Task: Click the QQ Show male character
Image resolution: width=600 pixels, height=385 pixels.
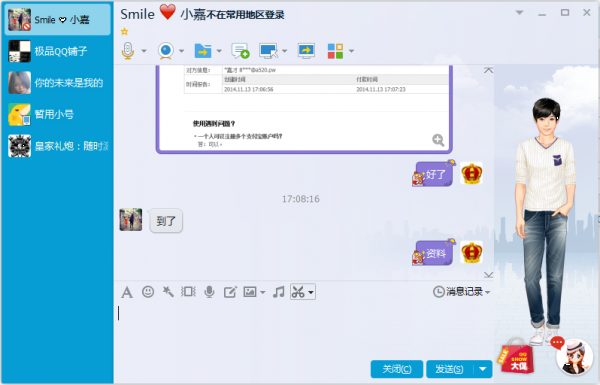Action: [545, 222]
